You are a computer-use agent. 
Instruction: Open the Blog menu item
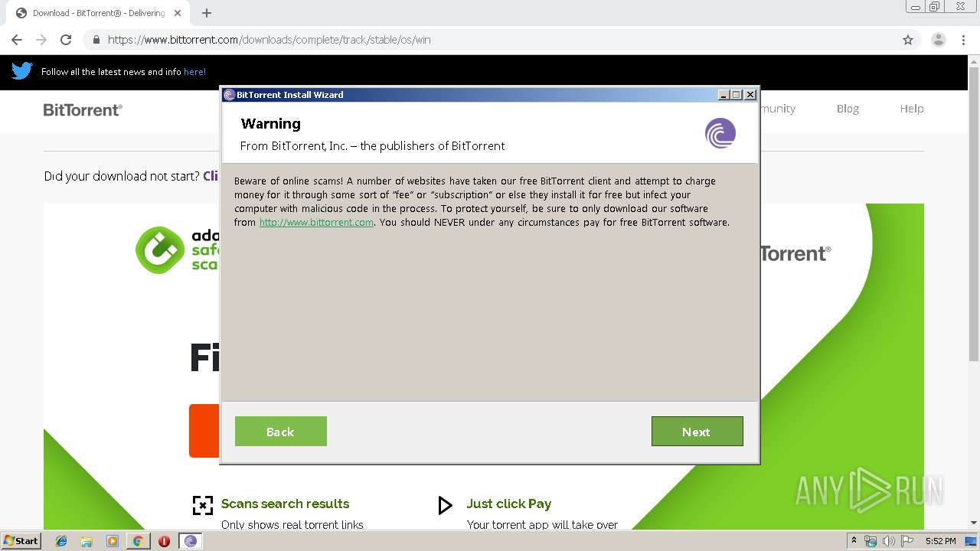[x=848, y=109]
